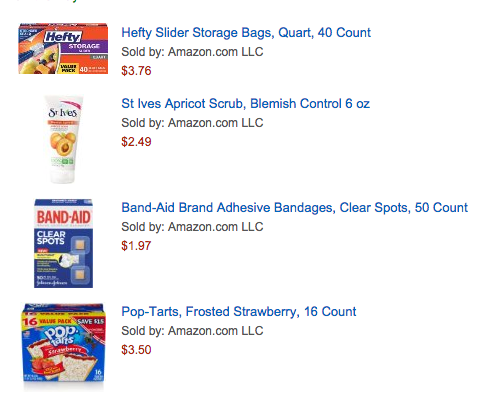
Task: Click the $2.49 price under St Ives scrub
Action: pyautogui.click(x=136, y=142)
